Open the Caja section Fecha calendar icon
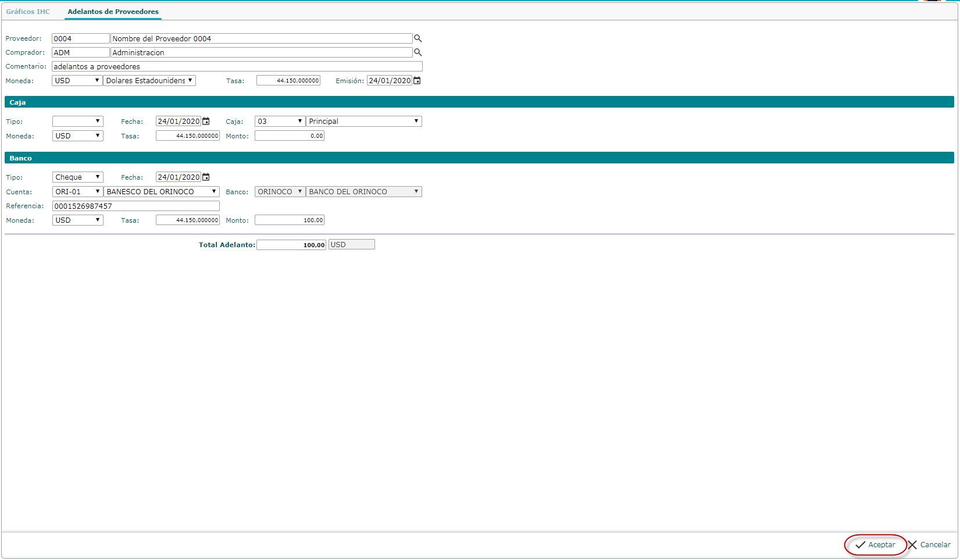This screenshot has width=960, height=560. pos(206,122)
